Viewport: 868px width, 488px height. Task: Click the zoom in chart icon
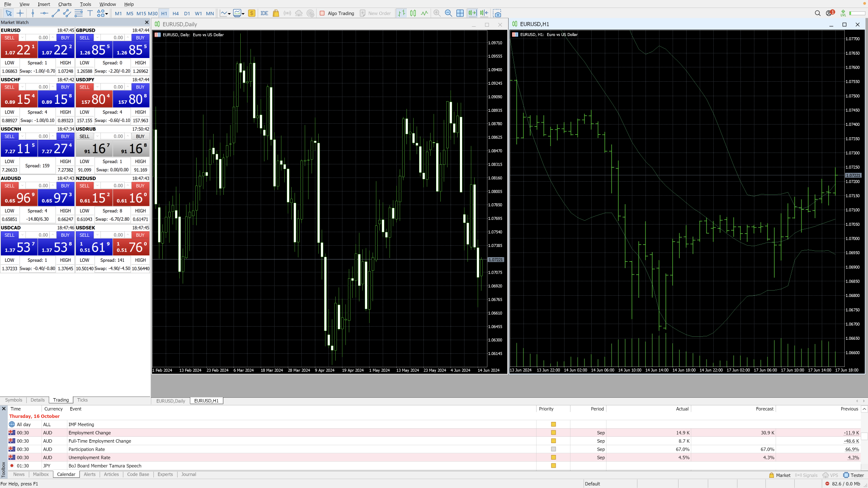pyautogui.click(x=437, y=13)
